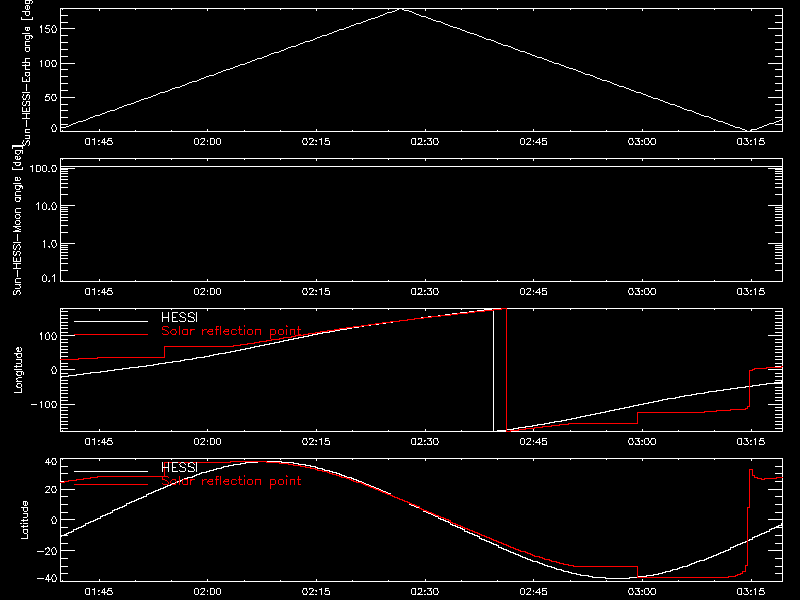This screenshot has width=800, height=600.
Task: Click the 100 tick on Earth angle axis
Action: tap(47, 64)
